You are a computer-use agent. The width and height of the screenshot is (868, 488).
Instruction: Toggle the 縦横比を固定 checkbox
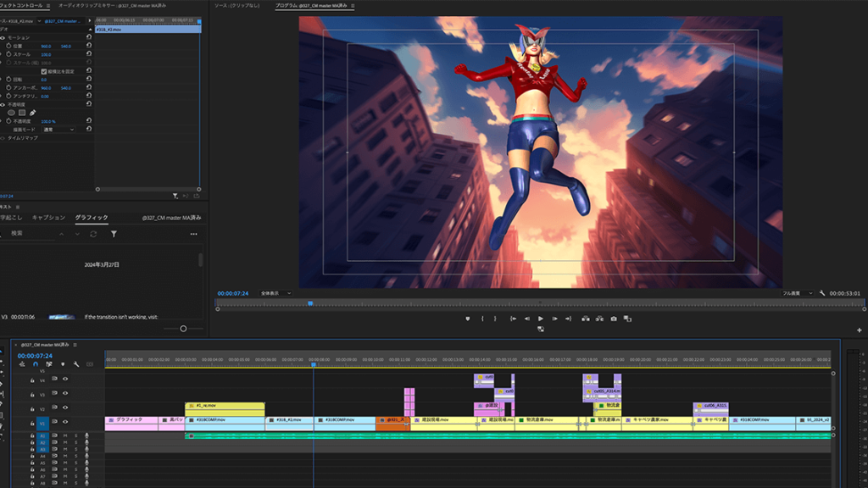pyautogui.click(x=44, y=71)
